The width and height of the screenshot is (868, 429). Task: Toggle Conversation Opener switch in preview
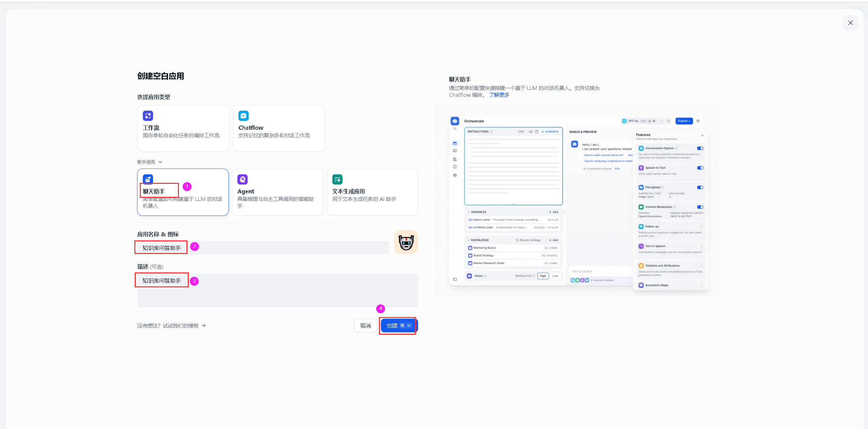tap(700, 148)
